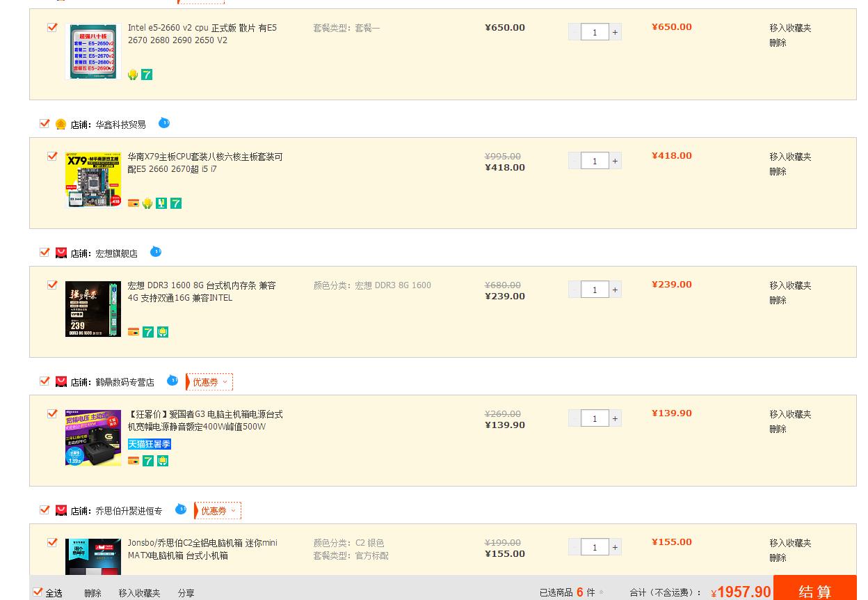Uncheck the 宏想 DDR3 1600 8G item checkbox
Viewport: 868px width, 600px height.
point(52,285)
